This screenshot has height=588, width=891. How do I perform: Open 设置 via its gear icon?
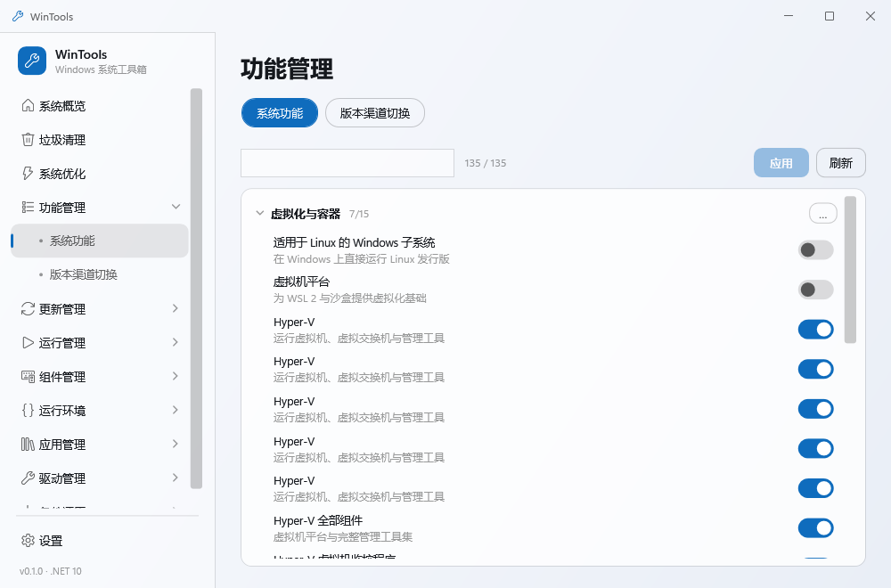pos(28,540)
